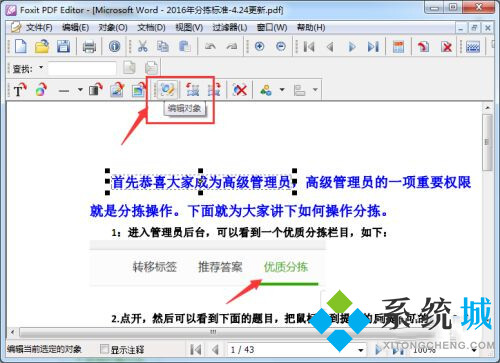Click the vertical scrollbar up arrow
Image resolution: width=500 pixels, height=363 pixels.
coord(487,108)
